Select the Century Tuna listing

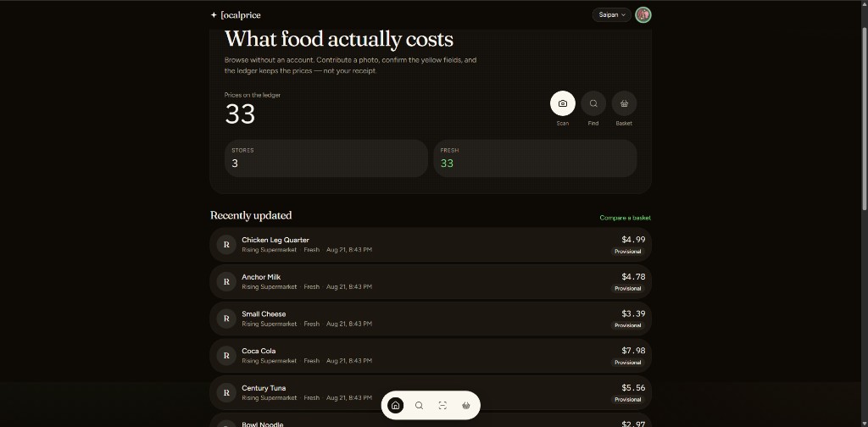[x=431, y=393]
